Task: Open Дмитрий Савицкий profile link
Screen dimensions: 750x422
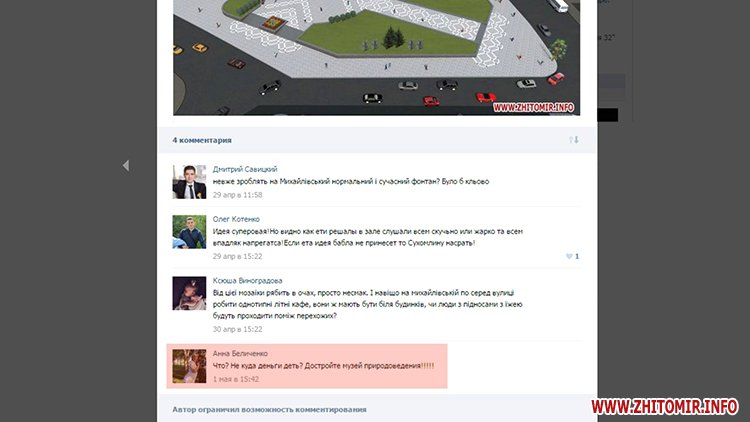Action: point(245,169)
